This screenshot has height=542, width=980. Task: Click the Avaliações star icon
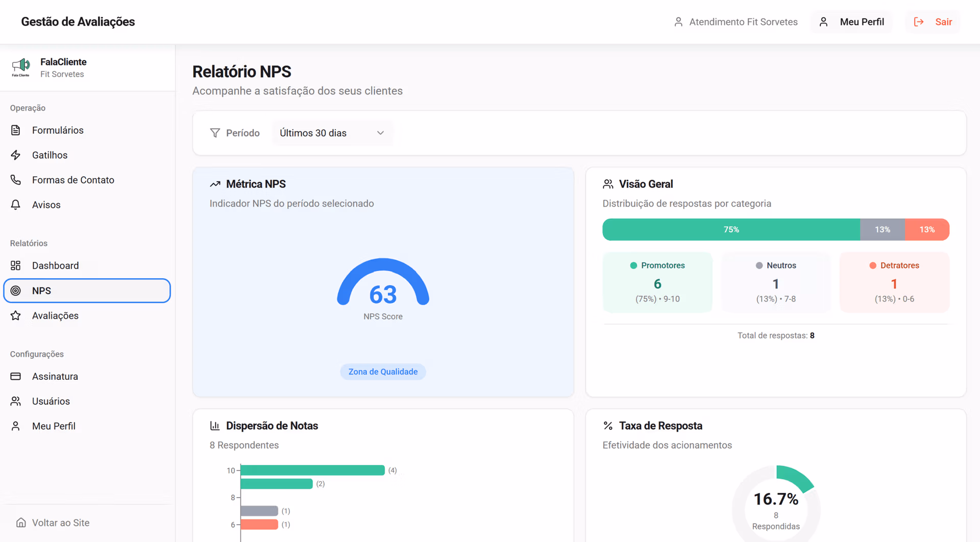[16, 315]
